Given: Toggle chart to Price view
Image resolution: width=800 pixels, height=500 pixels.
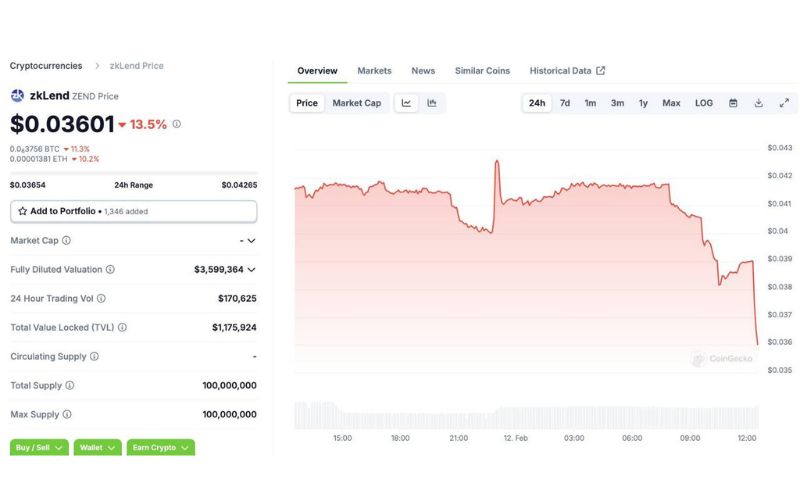Looking at the screenshot, I should pos(307,103).
